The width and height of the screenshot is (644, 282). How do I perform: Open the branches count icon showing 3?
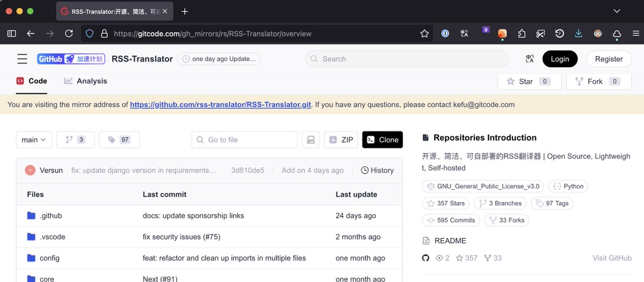pyautogui.click(x=76, y=140)
